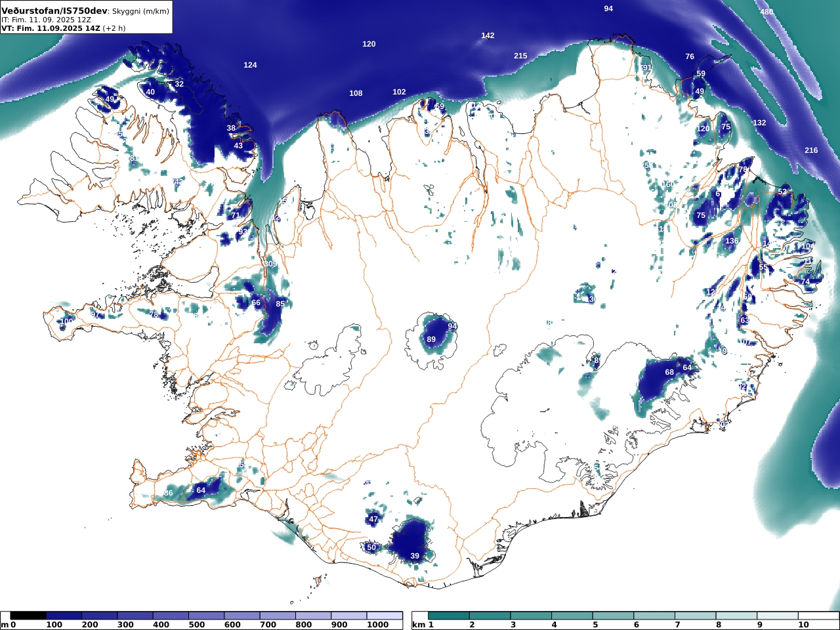The height and width of the screenshot is (630, 840).
Task: Click the 38 value in the Westfjords
Action: pyautogui.click(x=231, y=128)
